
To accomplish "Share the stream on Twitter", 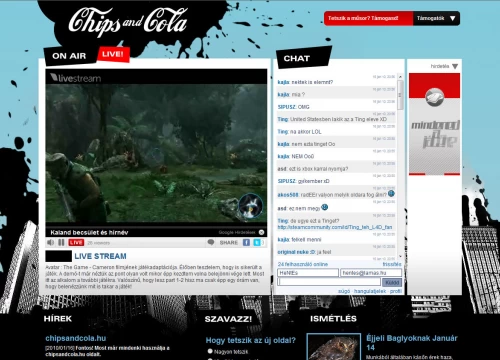I will [x=257, y=242].
